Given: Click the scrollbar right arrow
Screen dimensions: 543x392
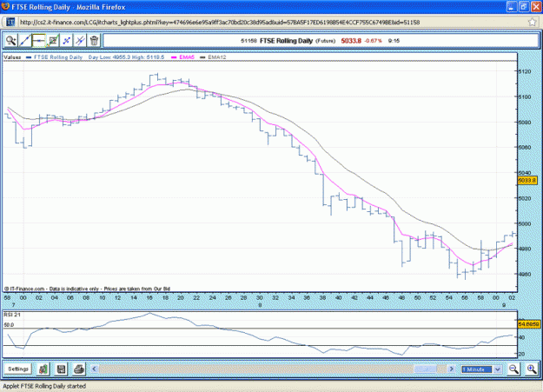Looking at the screenshot, I should (451, 369).
